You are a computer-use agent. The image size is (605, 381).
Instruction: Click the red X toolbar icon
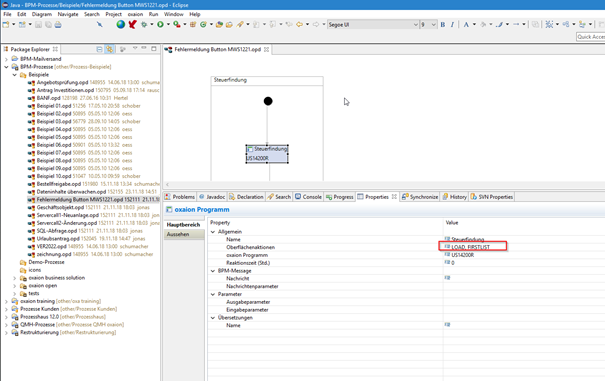(x=132, y=24)
